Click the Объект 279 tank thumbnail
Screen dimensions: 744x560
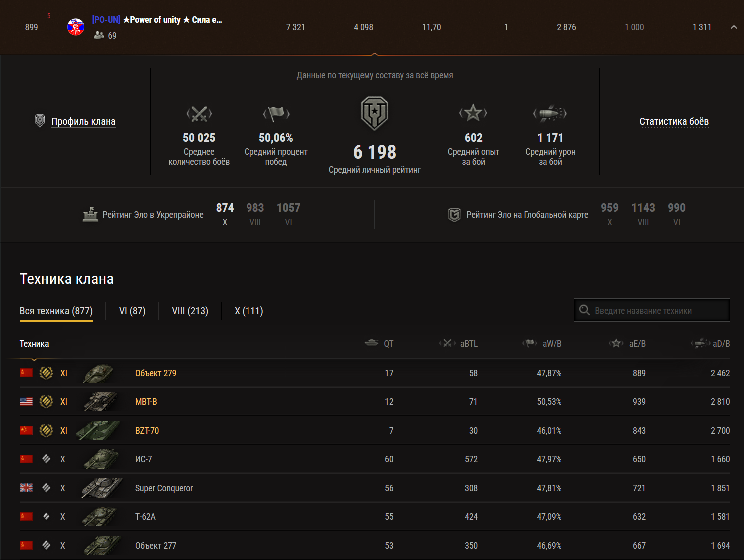coord(99,373)
